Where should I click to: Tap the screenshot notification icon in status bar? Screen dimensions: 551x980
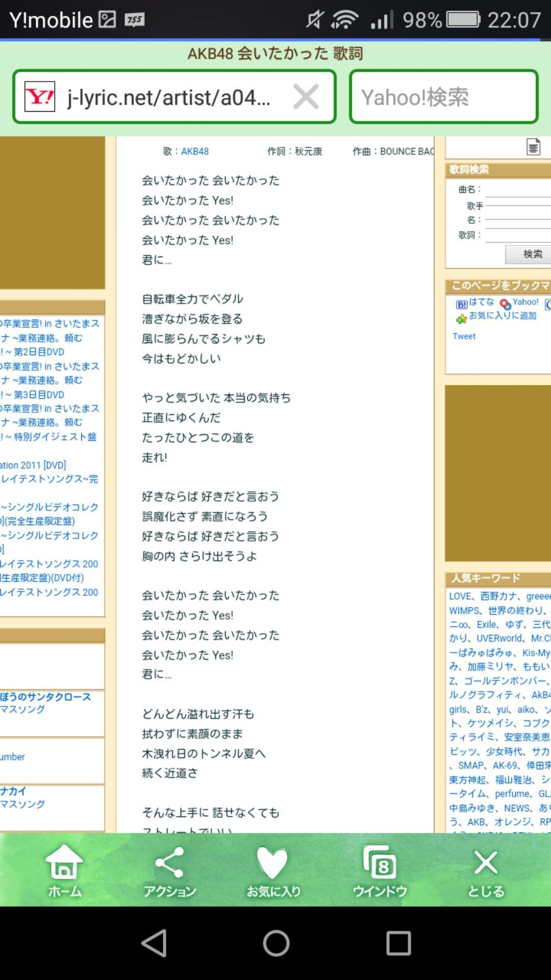(x=107, y=19)
